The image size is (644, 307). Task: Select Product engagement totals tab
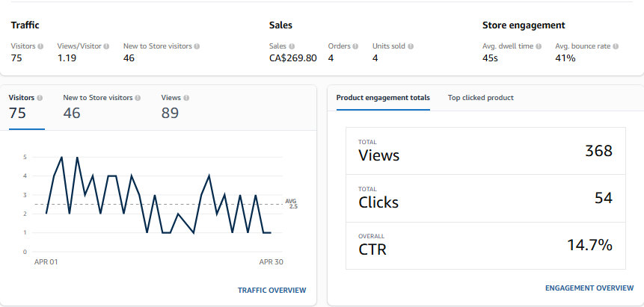pos(383,98)
